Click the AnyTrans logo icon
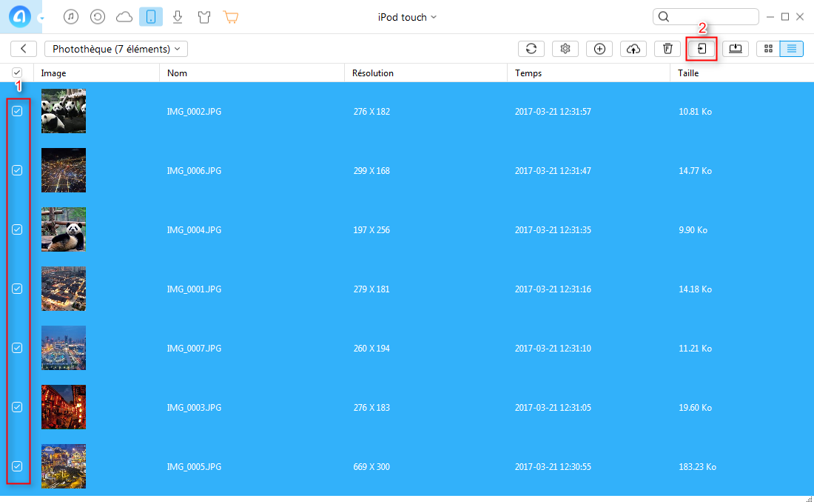This screenshot has width=814, height=504. click(x=20, y=17)
